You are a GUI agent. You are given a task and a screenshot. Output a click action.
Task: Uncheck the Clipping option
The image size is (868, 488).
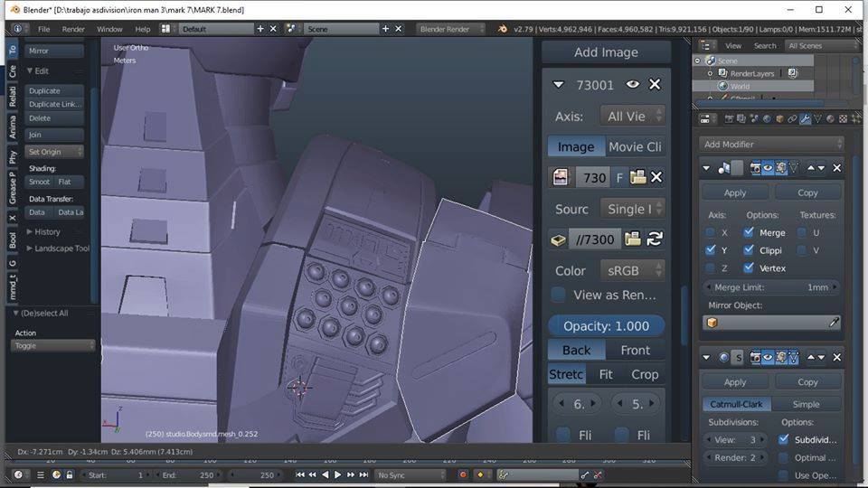pyautogui.click(x=749, y=250)
